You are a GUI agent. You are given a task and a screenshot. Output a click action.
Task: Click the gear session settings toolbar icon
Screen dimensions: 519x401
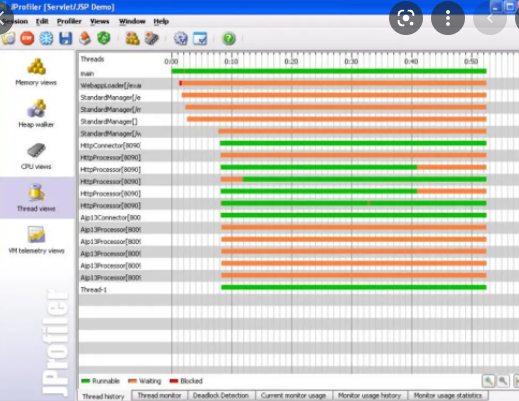click(181, 39)
